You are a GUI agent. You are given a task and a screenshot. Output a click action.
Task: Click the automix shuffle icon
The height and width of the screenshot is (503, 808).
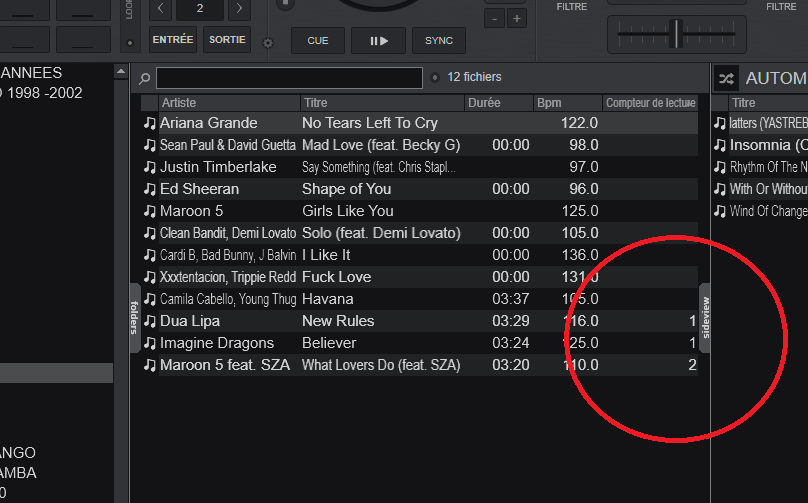[726, 78]
